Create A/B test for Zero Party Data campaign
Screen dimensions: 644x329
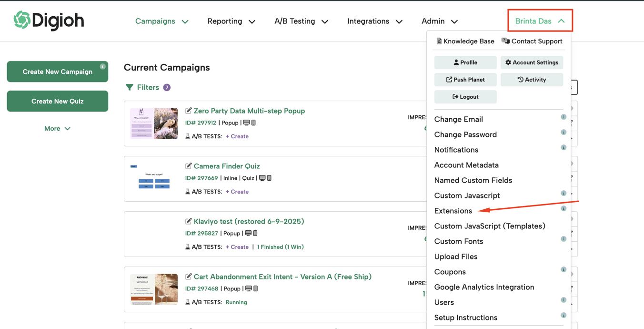tap(237, 136)
